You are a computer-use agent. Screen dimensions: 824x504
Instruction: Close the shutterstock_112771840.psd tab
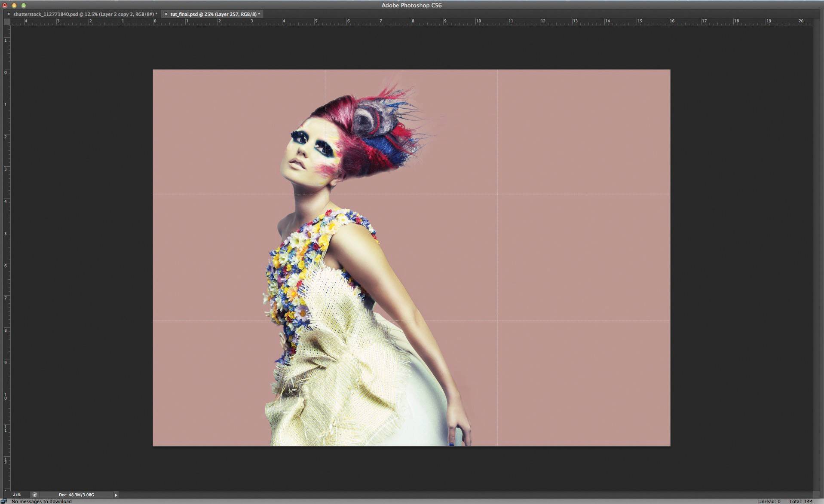[8, 14]
